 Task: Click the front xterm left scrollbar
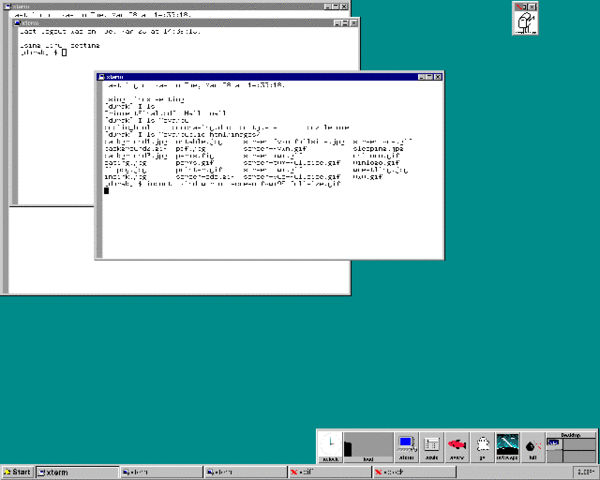pyautogui.click(x=99, y=169)
